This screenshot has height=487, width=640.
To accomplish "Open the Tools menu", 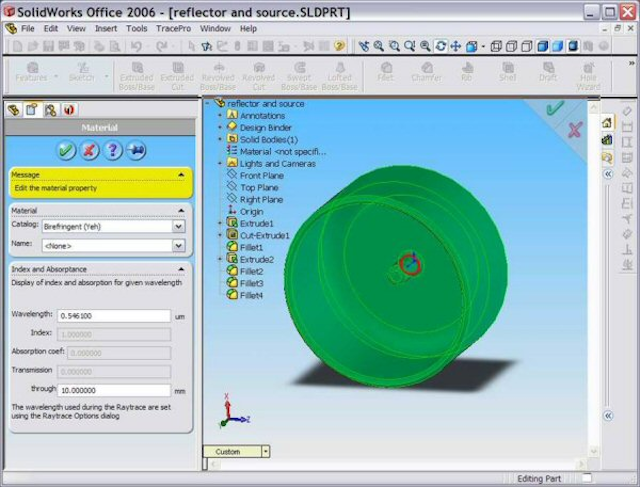I will 136,29.
